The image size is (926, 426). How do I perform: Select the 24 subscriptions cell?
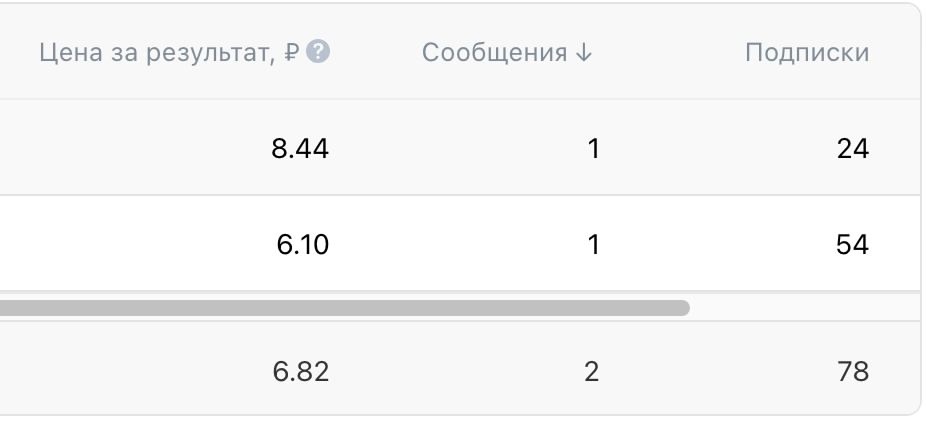click(853, 149)
